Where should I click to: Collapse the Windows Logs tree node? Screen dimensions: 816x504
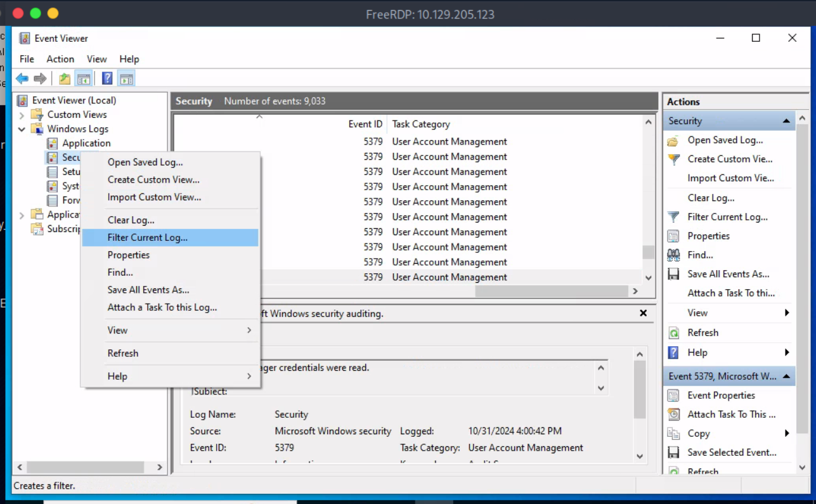(22, 129)
